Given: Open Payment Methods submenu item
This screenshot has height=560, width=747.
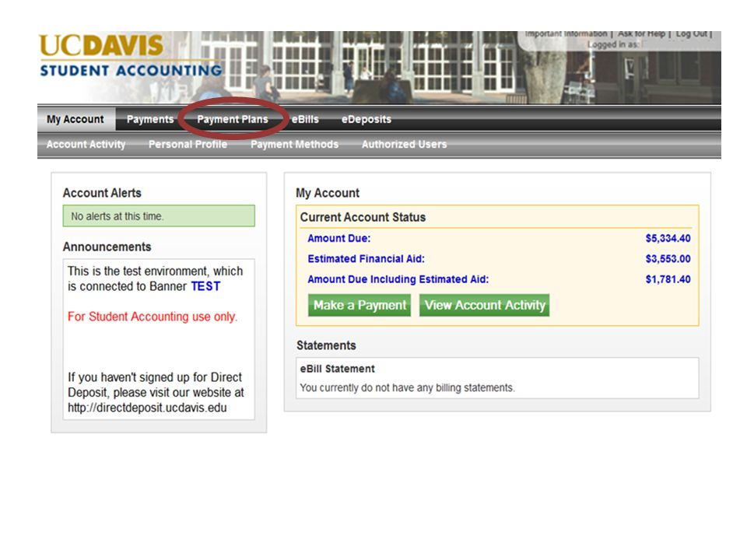Looking at the screenshot, I should point(294,145).
